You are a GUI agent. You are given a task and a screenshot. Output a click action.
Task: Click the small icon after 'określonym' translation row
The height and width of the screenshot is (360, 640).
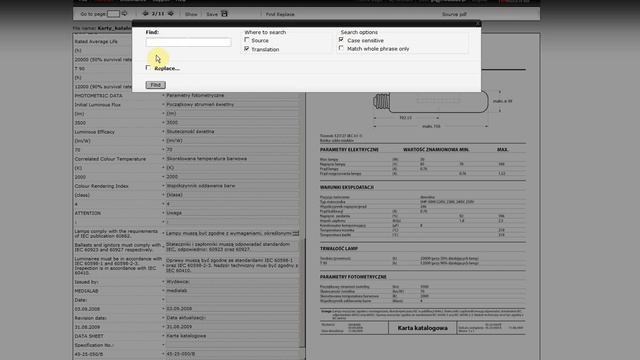296,233
